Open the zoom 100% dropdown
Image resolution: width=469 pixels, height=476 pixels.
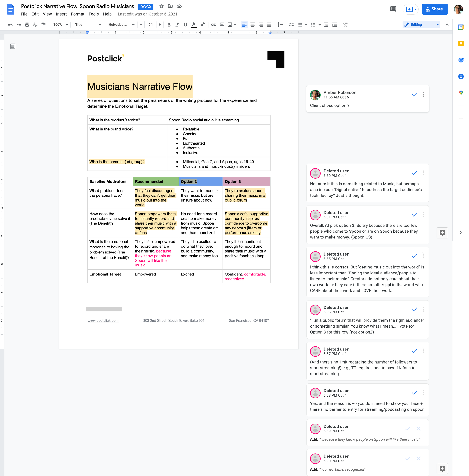[x=60, y=25]
